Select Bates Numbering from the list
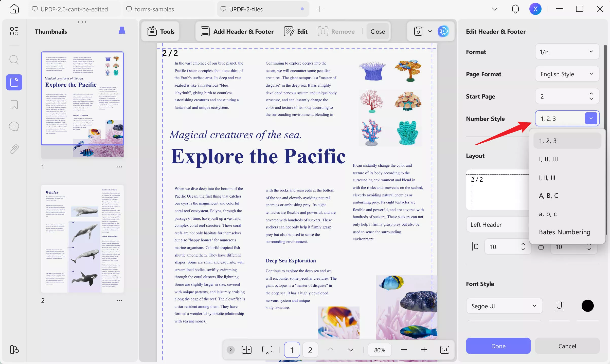Viewport: 610px width, 364px height. coord(565,232)
